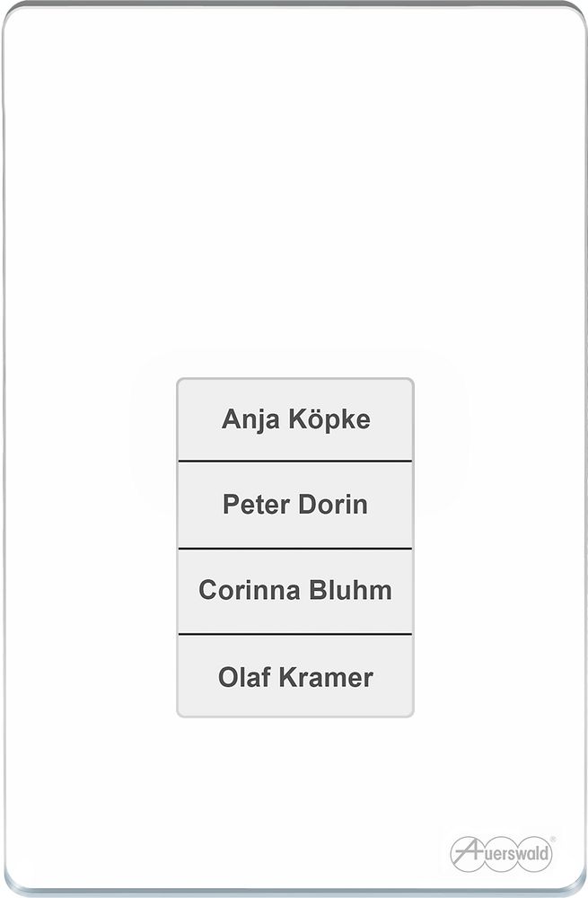Screen dimensions: 588x898
Task: Select the surname "Köpke"
Action: pyautogui.click(x=329, y=420)
